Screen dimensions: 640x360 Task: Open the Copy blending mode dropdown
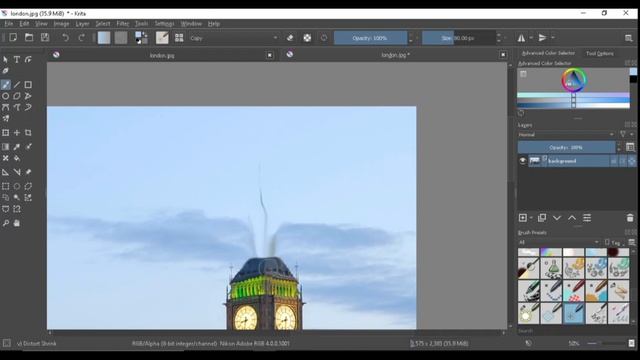234,38
